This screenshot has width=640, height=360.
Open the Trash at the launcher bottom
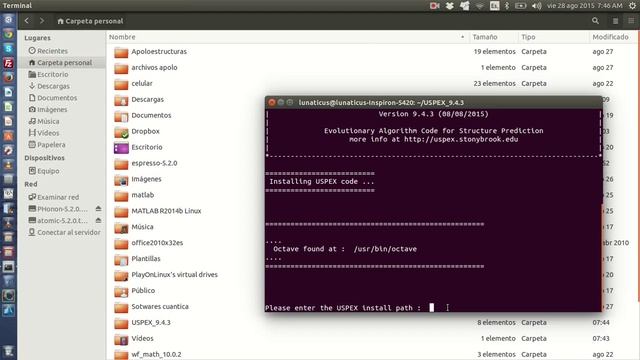point(8,352)
